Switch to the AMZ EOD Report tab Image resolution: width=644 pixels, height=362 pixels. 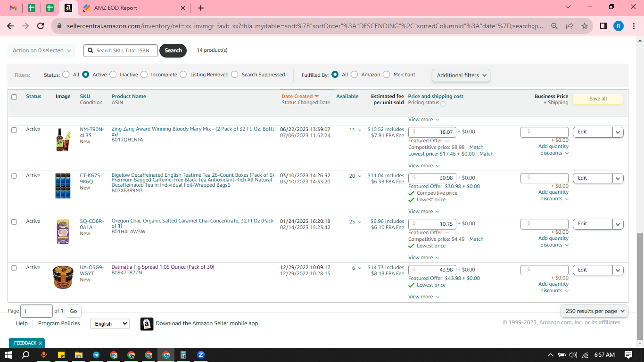pos(134,8)
